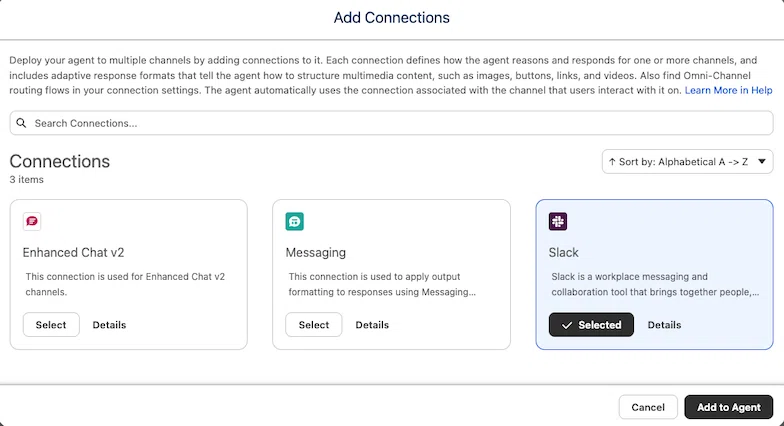This screenshot has width=784, height=426.
Task: Click the Slack logo icon
Action: [558, 221]
